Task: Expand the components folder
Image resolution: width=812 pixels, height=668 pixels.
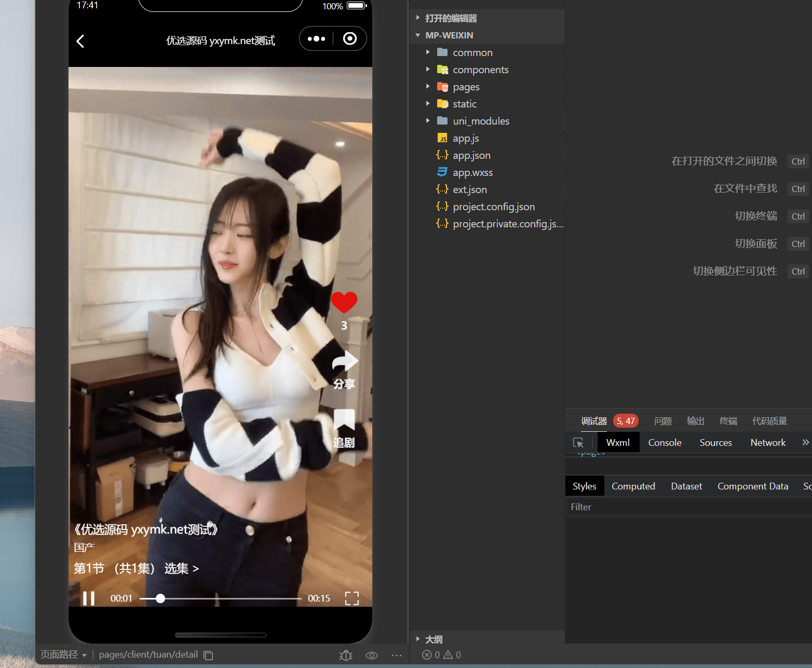Action: pyautogui.click(x=487, y=70)
